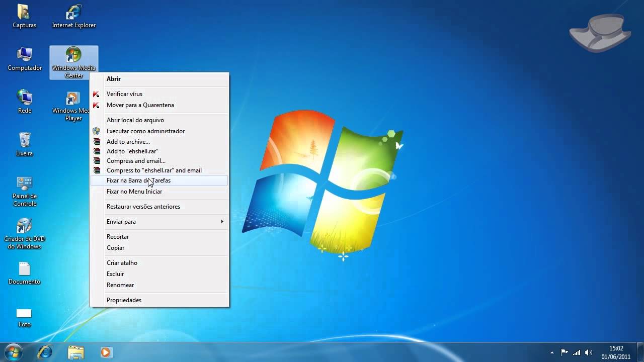This screenshot has height=362, width=644.
Task: Select the Computador desktop icon
Action: 24,59
